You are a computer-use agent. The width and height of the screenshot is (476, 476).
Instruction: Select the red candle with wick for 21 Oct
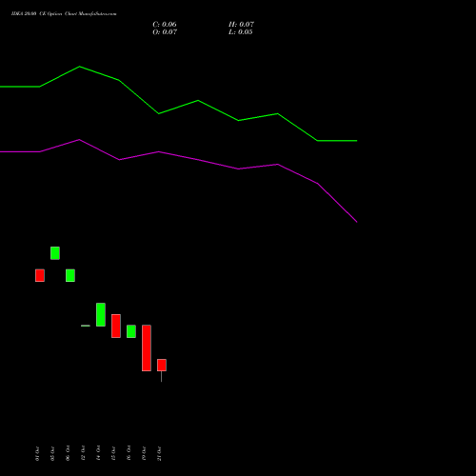[162, 365]
